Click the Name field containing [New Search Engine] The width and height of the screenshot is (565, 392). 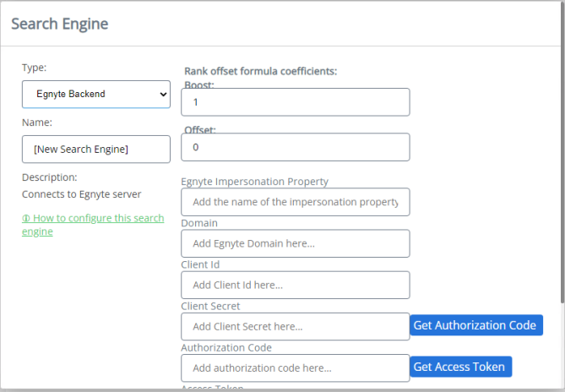(96, 150)
